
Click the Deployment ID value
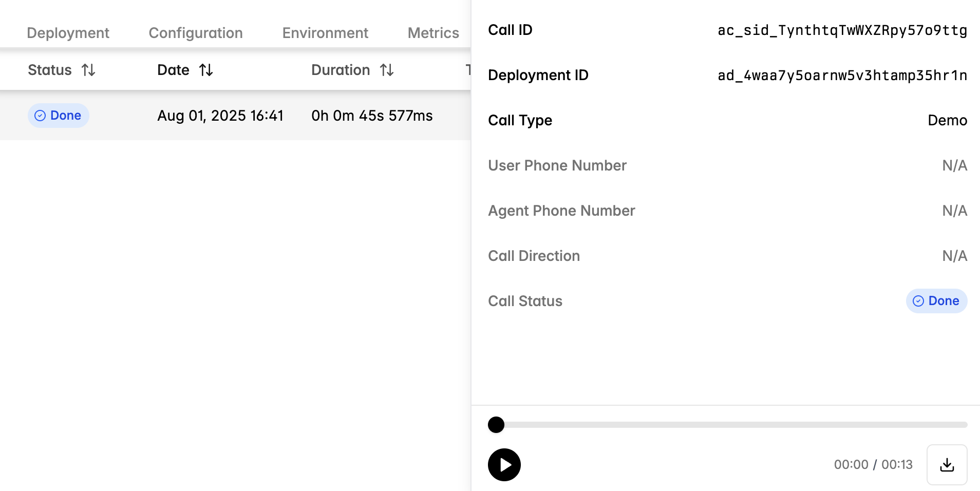[842, 75]
